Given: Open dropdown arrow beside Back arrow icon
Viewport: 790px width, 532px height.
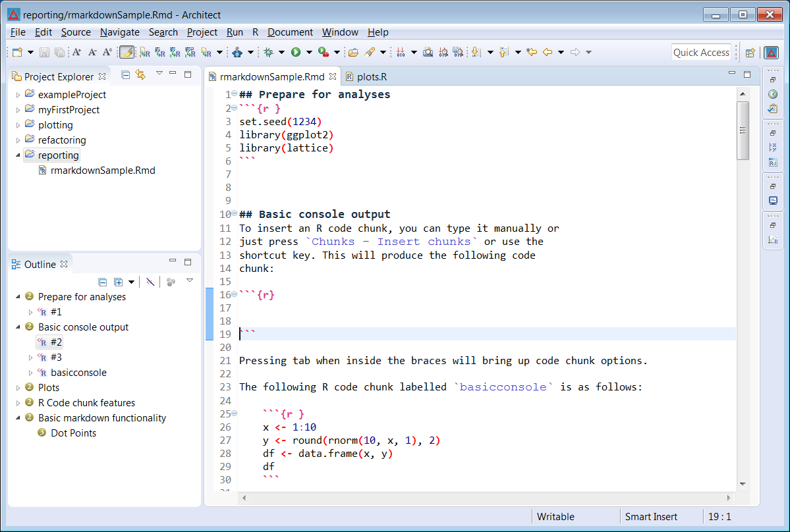Looking at the screenshot, I should [x=561, y=53].
